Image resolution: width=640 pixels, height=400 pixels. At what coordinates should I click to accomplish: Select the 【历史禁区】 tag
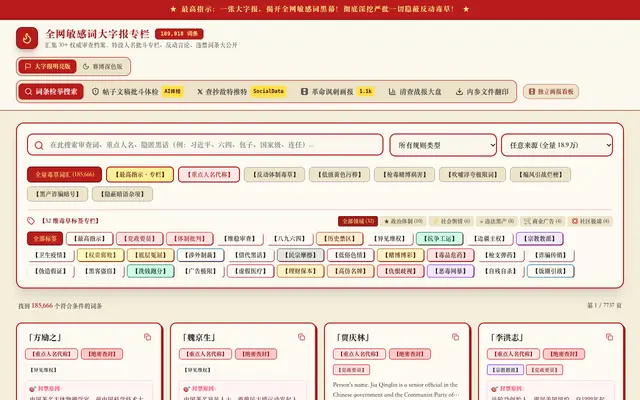339,239
